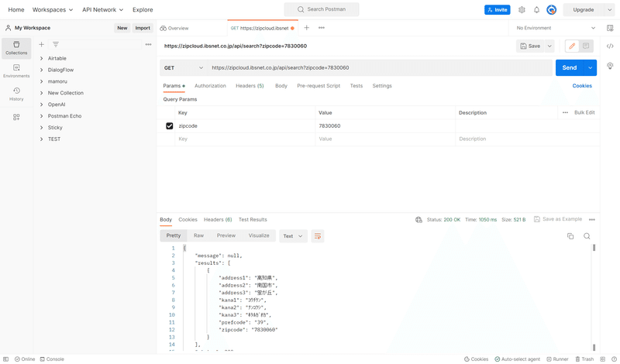
Task: Click the Save button
Action: 530,46
